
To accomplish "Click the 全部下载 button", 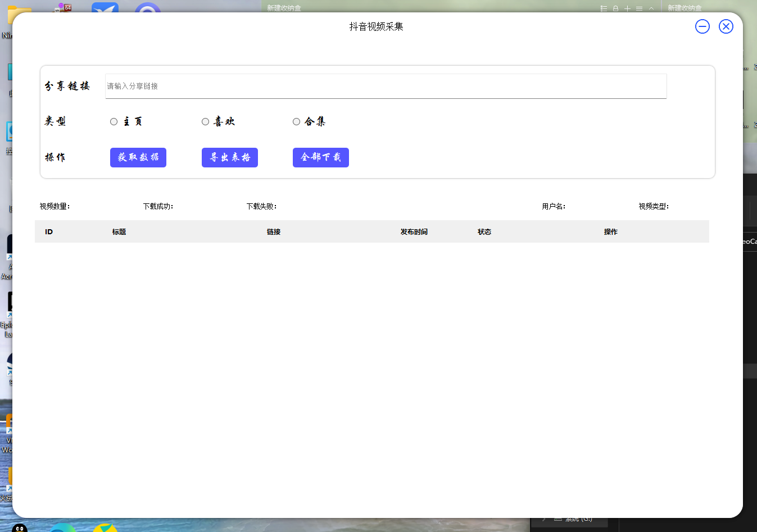I will click(x=320, y=157).
